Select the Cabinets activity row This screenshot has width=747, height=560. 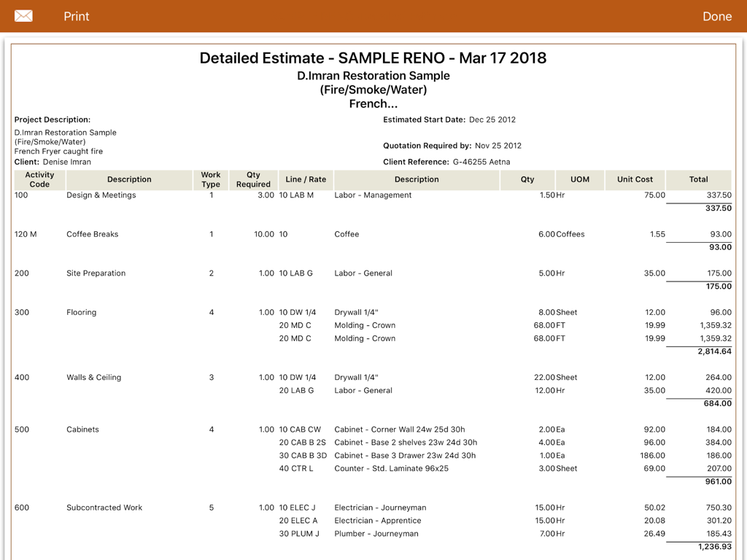[82, 429]
